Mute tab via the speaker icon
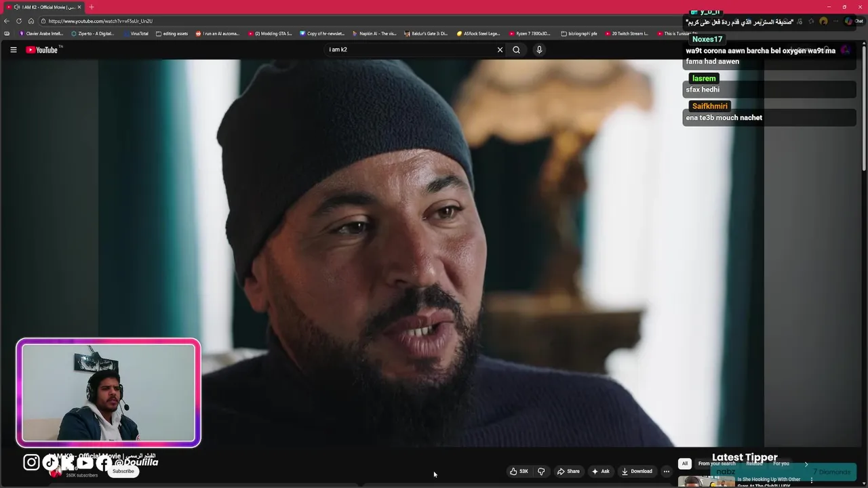 16,7
